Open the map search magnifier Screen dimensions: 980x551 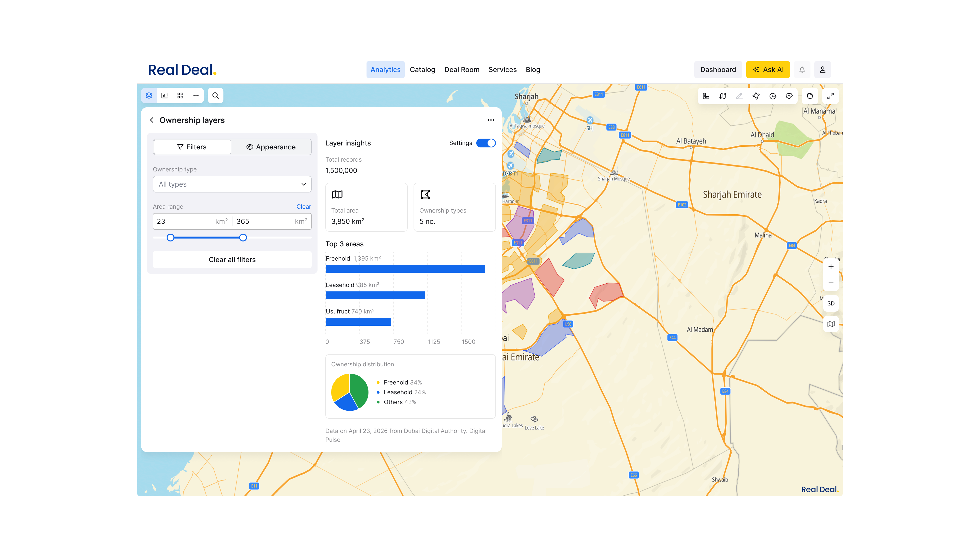tap(215, 96)
